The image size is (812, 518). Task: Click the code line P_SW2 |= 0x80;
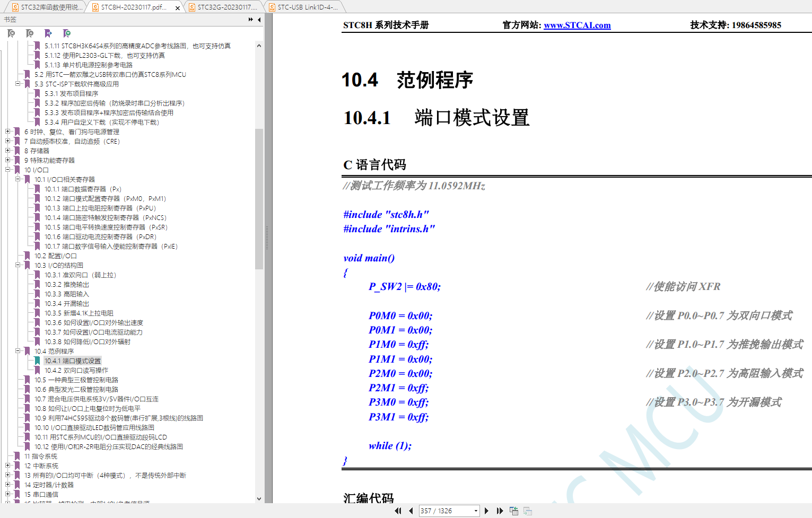pos(405,286)
